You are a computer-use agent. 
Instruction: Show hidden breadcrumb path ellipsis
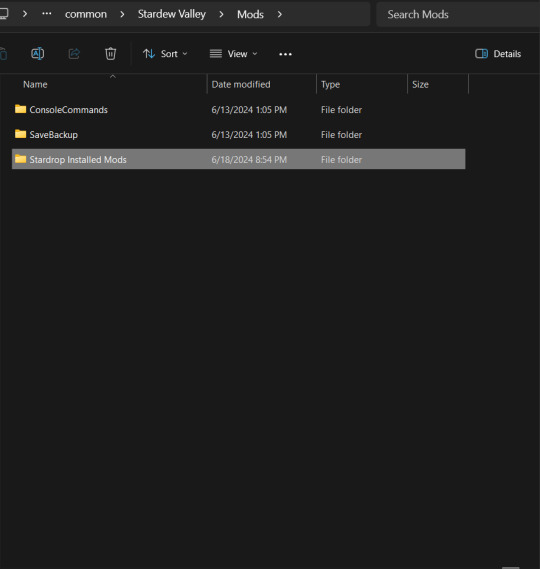[46, 14]
